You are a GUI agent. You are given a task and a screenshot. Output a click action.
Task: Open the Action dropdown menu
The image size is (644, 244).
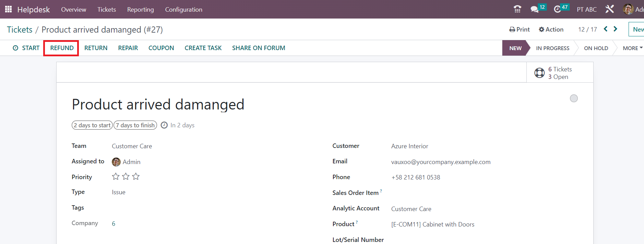click(x=551, y=30)
